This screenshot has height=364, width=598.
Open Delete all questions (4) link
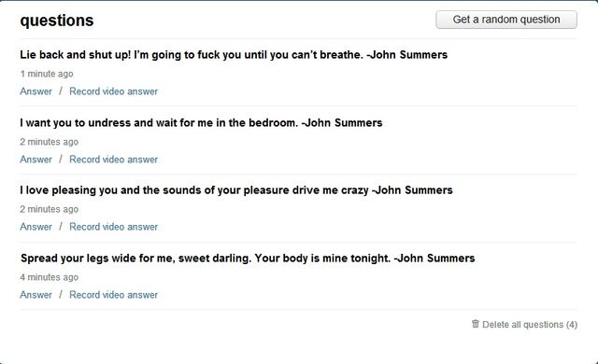pyautogui.click(x=530, y=325)
